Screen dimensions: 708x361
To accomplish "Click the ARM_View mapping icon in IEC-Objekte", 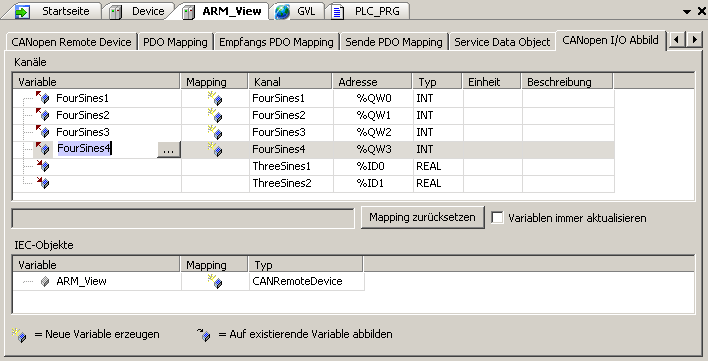I will pos(215,282).
